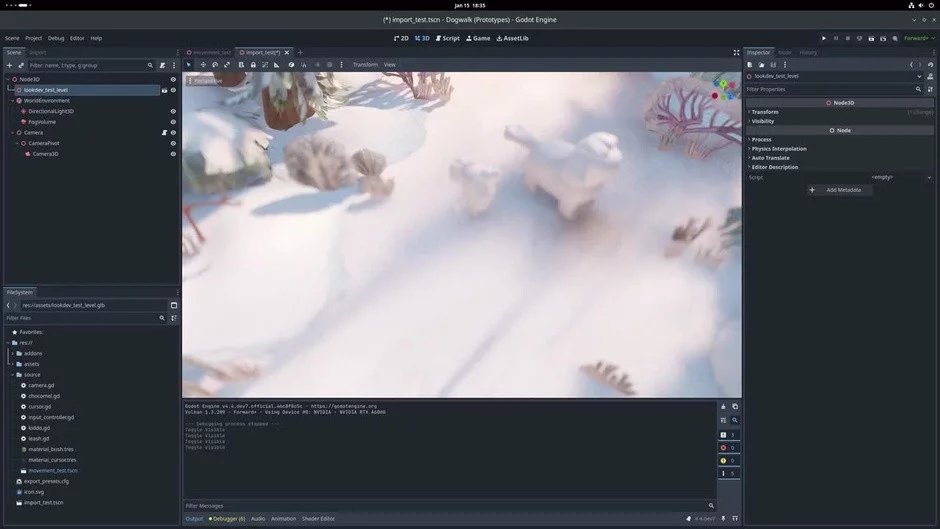Select the viewport Select Mode arrow tool
Screen dimensions: 940x529
point(189,65)
